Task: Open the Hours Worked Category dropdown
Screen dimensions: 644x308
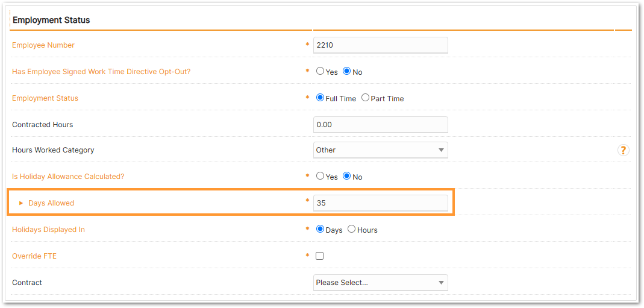Action: (x=380, y=150)
